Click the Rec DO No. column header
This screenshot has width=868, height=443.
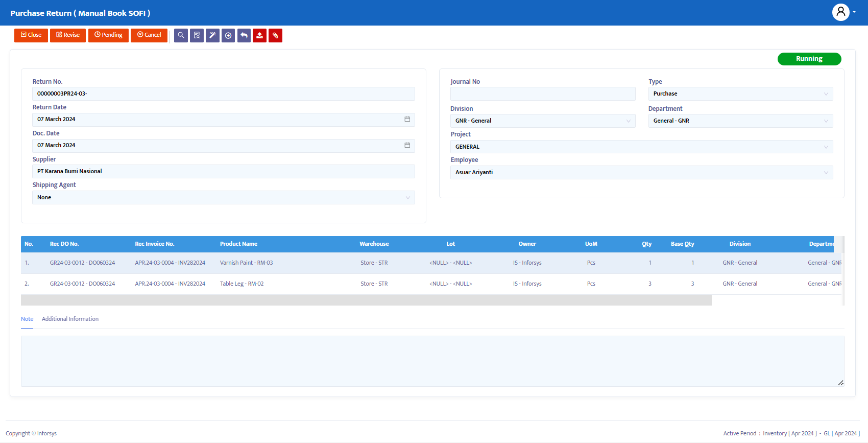tap(64, 244)
